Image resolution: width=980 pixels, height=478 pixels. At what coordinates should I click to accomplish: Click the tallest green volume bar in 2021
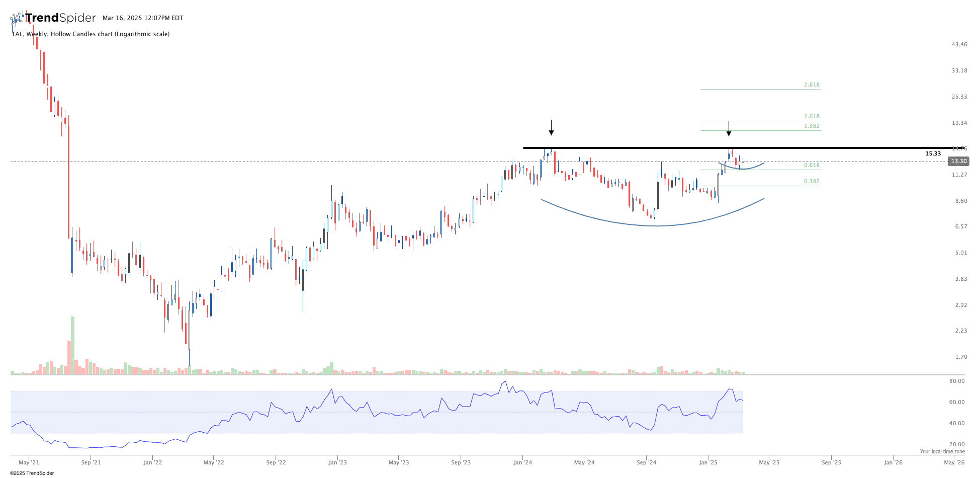click(x=73, y=345)
